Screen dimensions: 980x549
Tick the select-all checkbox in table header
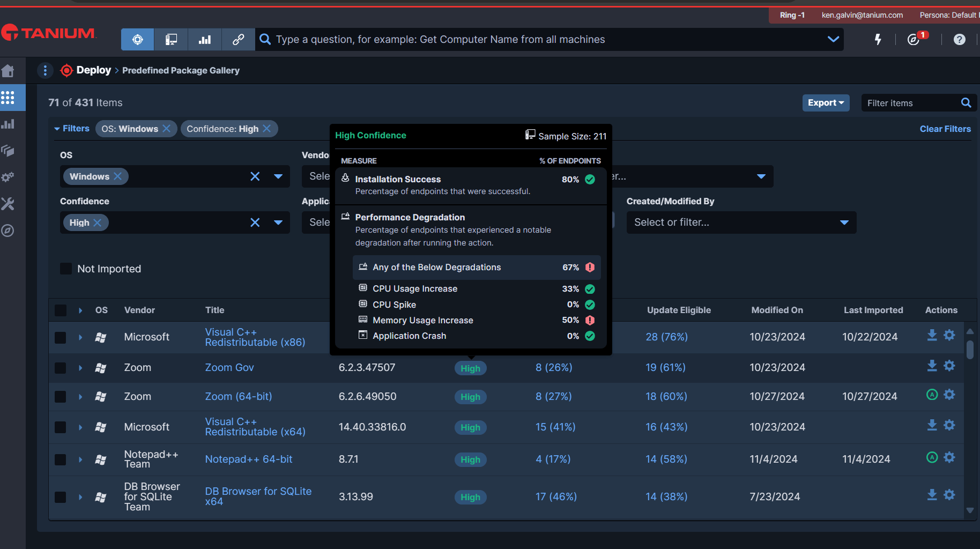click(x=61, y=310)
